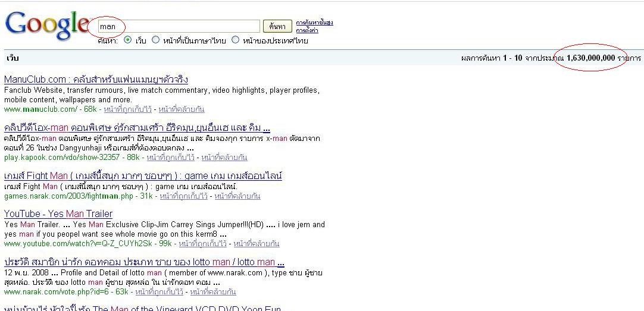
Task: Click the www.youtube.com/watch URL text
Action: click(x=79, y=244)
